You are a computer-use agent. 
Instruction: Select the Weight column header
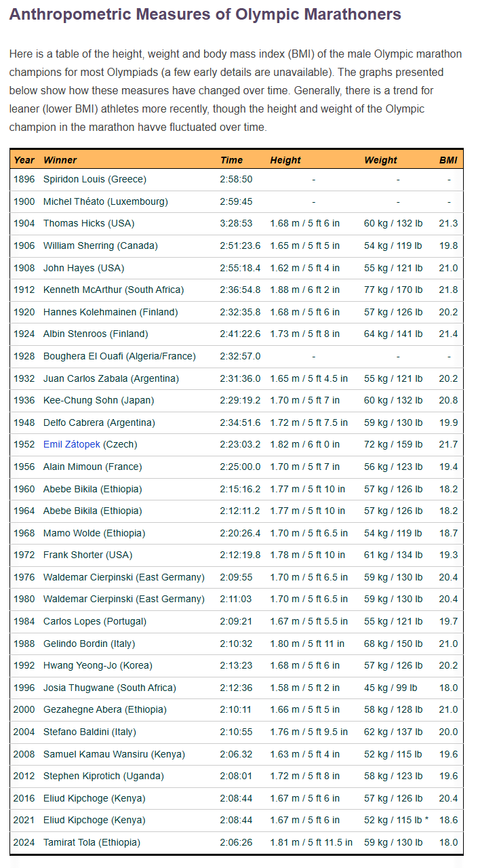pyautogui.click(x=381, y=160)
